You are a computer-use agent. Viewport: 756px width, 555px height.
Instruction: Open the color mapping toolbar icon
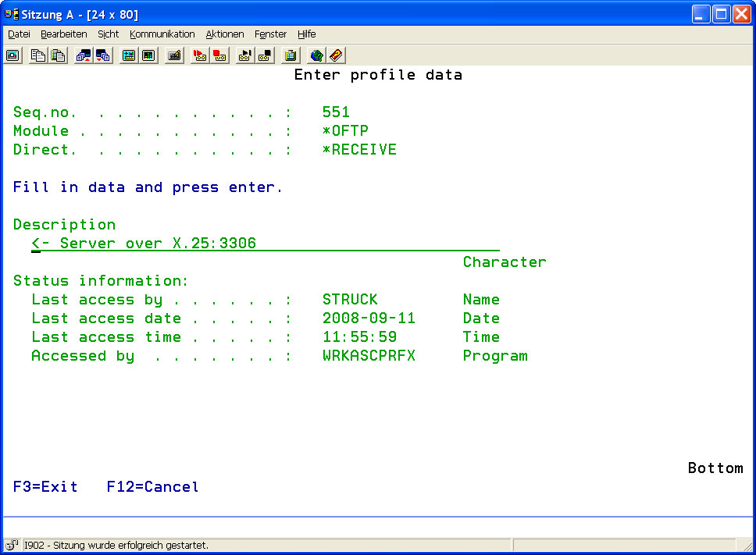click(148, 55)
